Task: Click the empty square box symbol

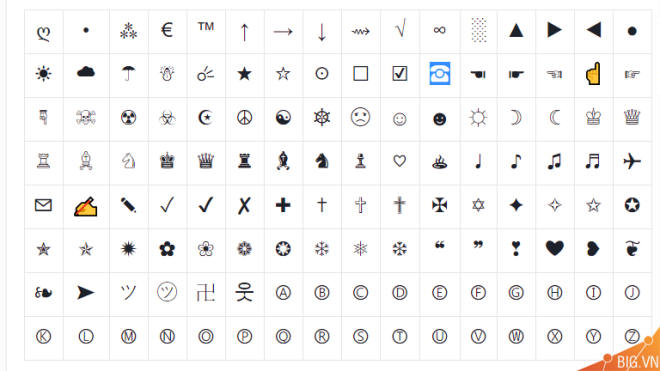Action: 360,74
